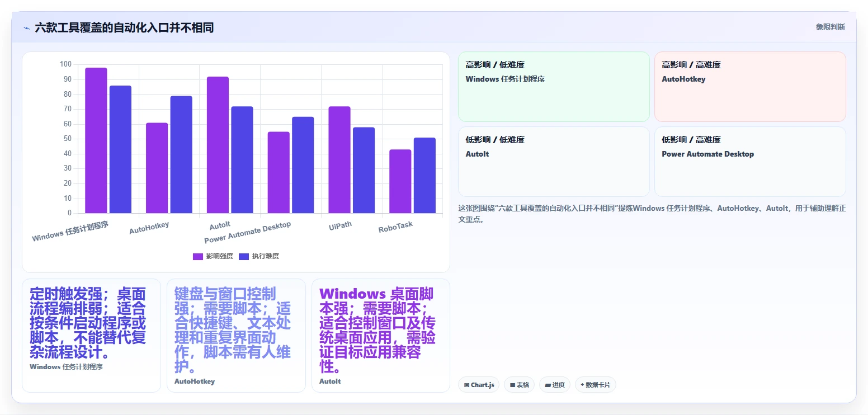This screenshot has width=868, height=415.
Task: Select the blue 执行难度 bar for RoboTask
Action: tap(424, 175)
